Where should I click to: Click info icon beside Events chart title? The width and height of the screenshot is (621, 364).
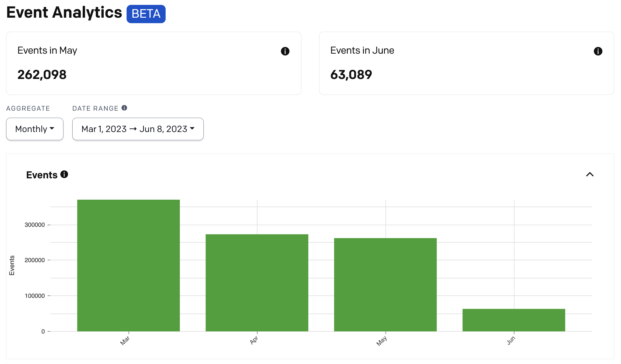click(x=64, y=174)
